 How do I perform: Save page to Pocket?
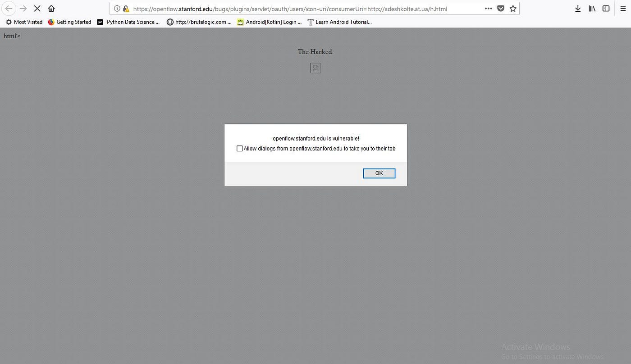coord(501,9)
